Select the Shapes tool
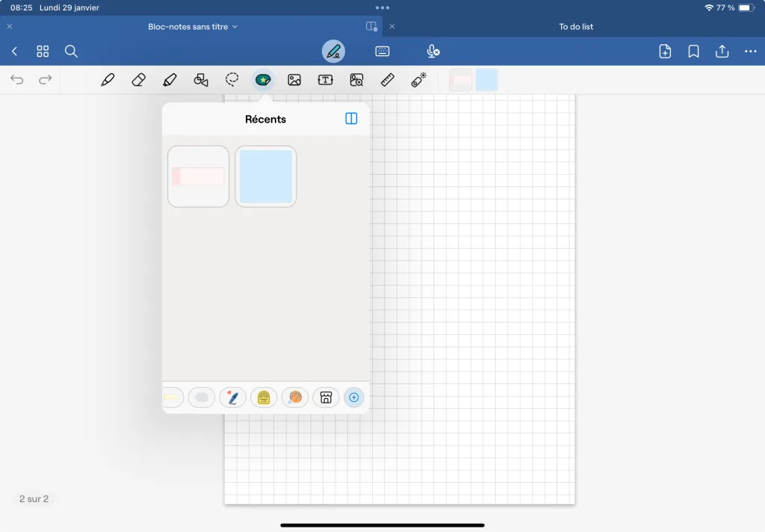 point(201,79)
